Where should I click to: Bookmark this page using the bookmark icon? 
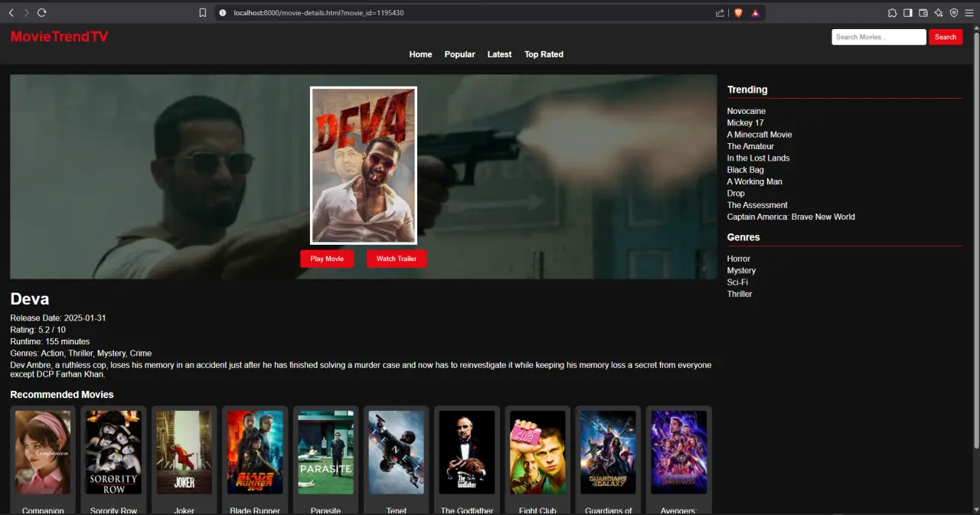tap(202, 13)
